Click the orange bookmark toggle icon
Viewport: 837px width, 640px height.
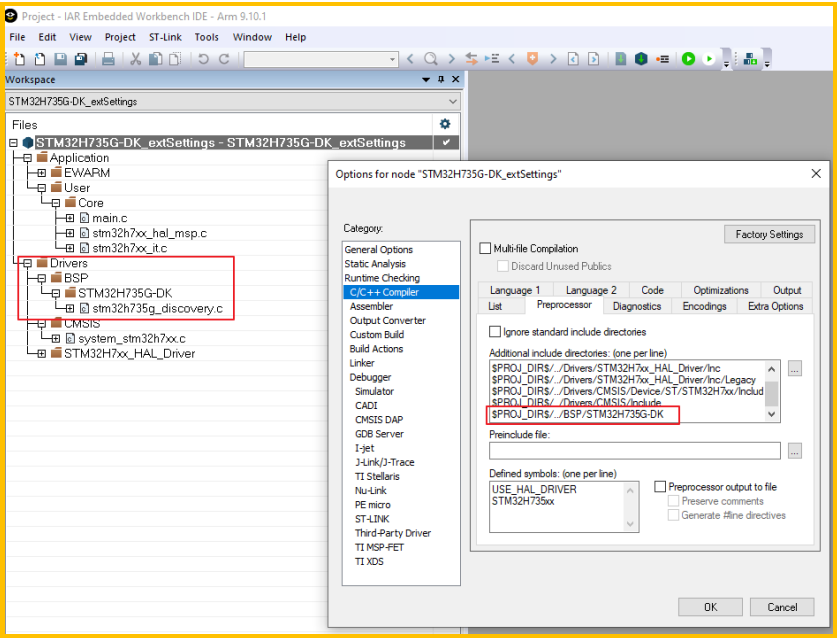[x=532, y=59]
